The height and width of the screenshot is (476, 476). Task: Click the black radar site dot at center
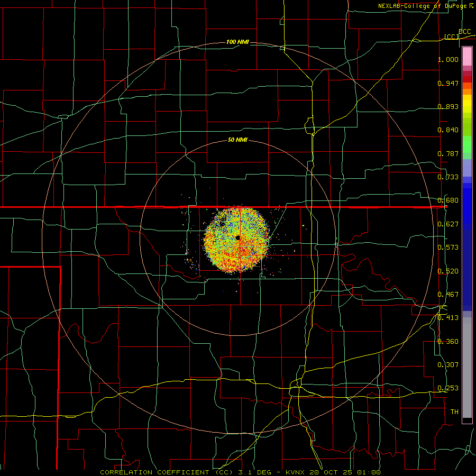pyautogui.click(x=237, y=237)
